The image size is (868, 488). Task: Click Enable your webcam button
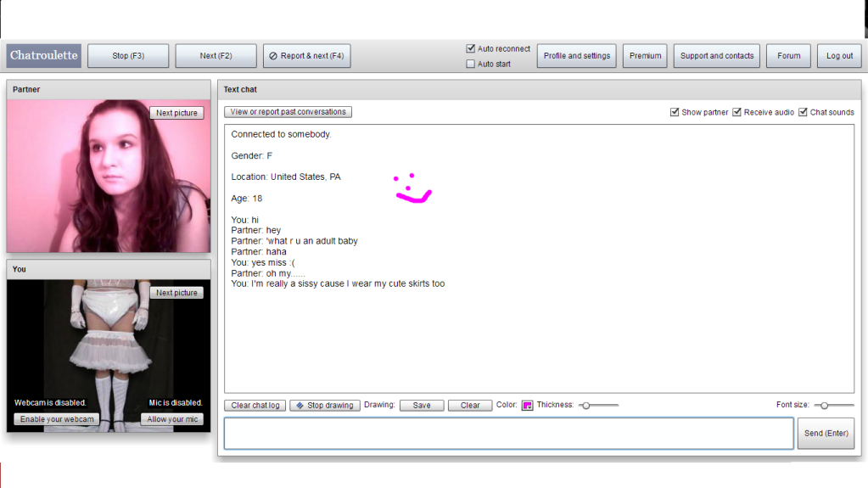click(57, 419)
